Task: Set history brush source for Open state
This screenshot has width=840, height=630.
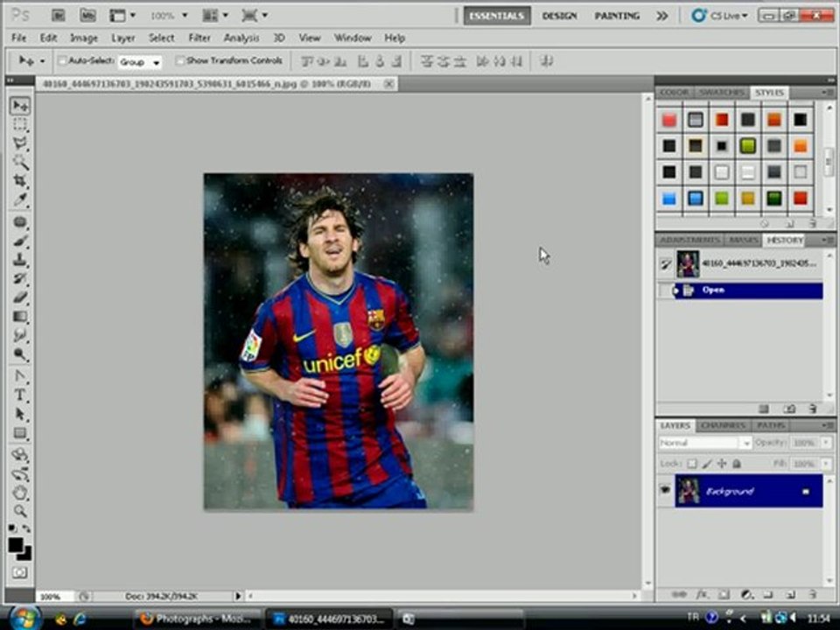Action: tap(665, 290)
